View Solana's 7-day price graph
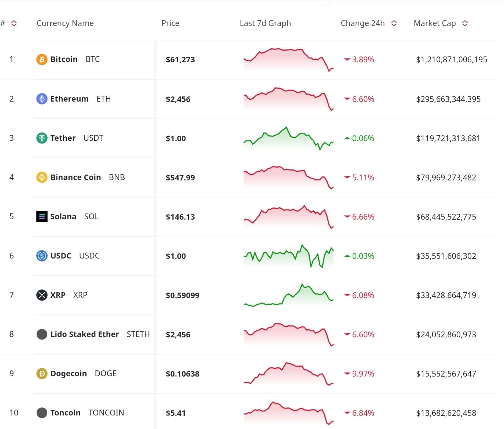This screenshot has height=429, width=504. pyautogui.click(x=288, y=217)
